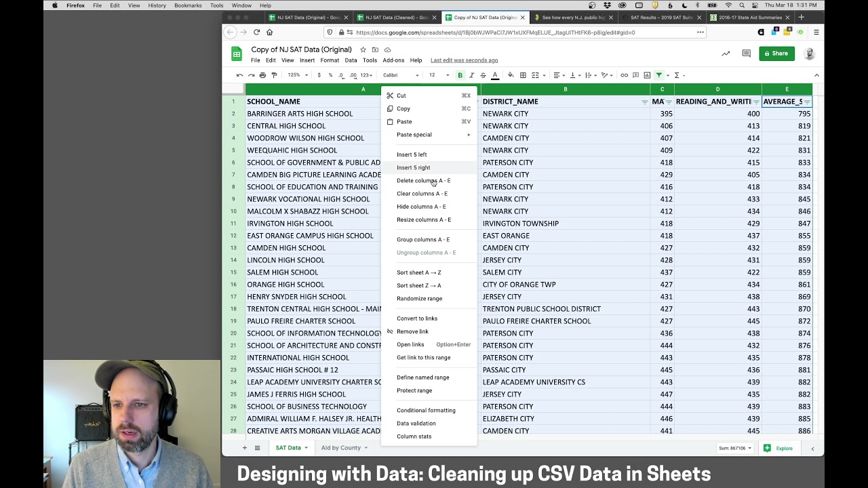Screen dimensions: 868x488
Task: Open the Sum: 867106 dropdown
Action: click(x=736, y=448)
